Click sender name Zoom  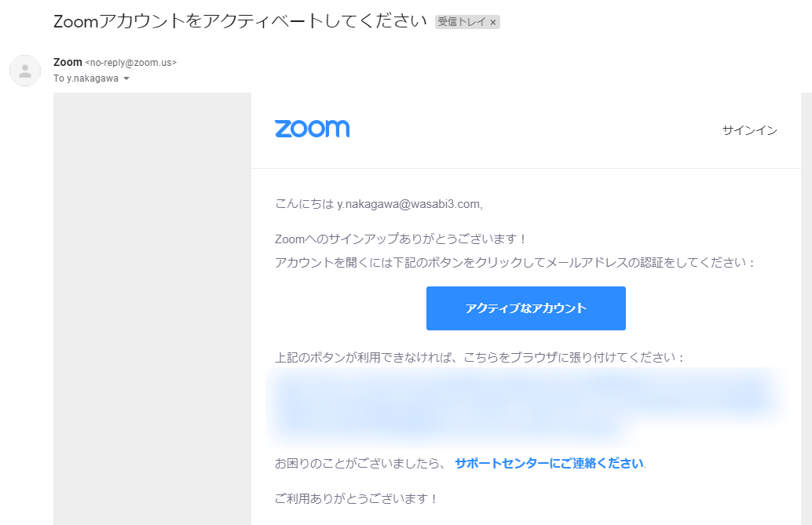click(68, 62)
